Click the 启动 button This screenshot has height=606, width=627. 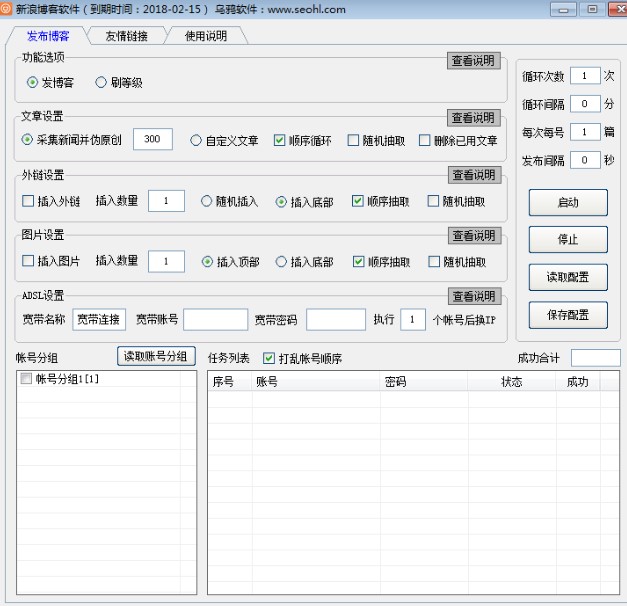568,202
